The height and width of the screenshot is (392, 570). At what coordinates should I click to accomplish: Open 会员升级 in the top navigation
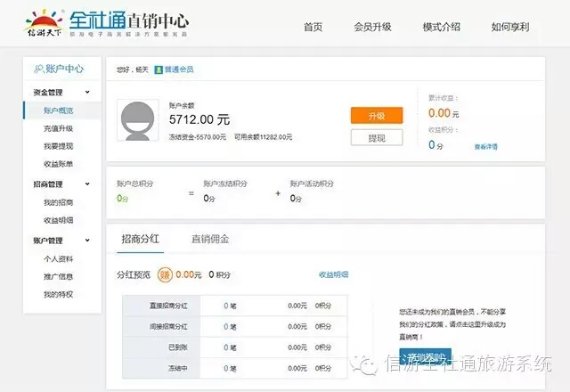(372, 27)
